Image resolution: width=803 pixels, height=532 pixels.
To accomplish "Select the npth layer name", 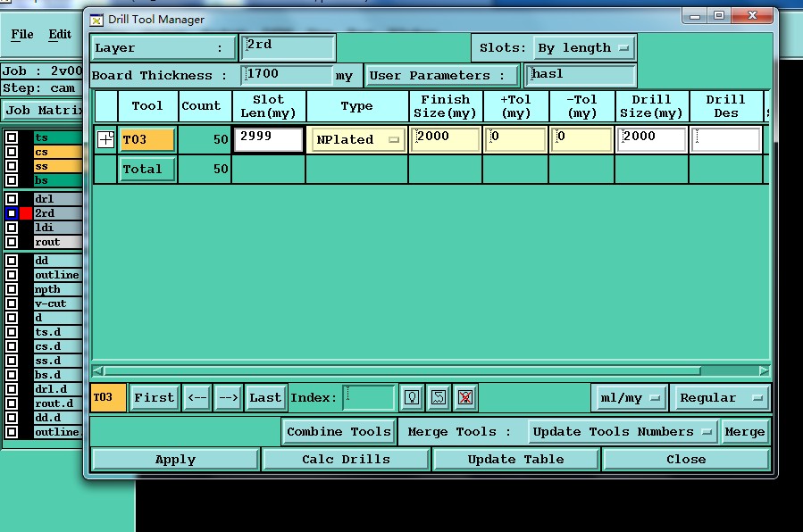I will (58, 289).
